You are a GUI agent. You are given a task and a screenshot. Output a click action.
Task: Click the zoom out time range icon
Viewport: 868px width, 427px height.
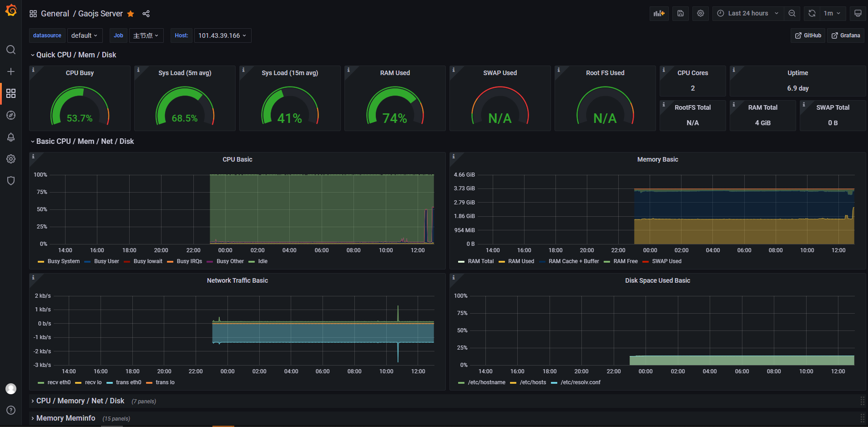click(x=792, y=13)
